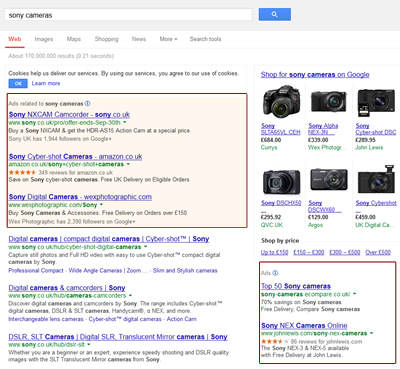Click the 'Argos' seller name
The height and width of the screenshot is (369, 400).
[x=315, y=225]
